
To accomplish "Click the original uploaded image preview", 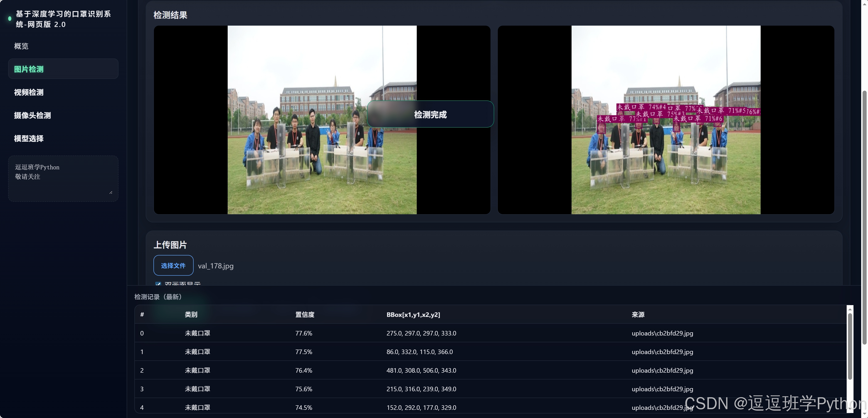I will pos(322,162).
